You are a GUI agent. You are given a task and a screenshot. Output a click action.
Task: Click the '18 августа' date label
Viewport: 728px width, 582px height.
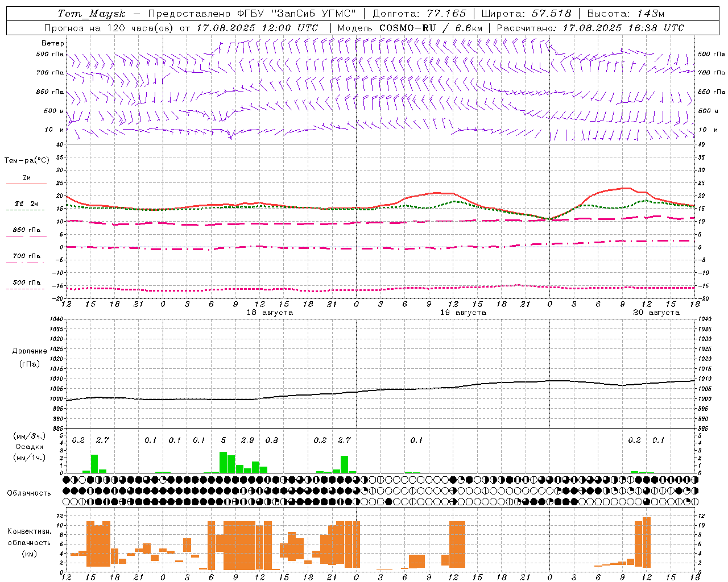tap(270, 313)
